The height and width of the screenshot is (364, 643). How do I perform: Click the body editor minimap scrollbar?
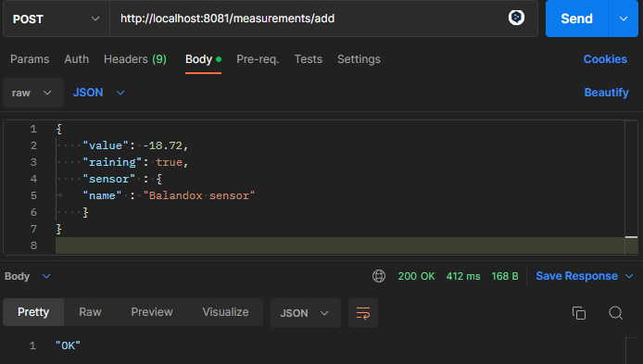(631, 187)
